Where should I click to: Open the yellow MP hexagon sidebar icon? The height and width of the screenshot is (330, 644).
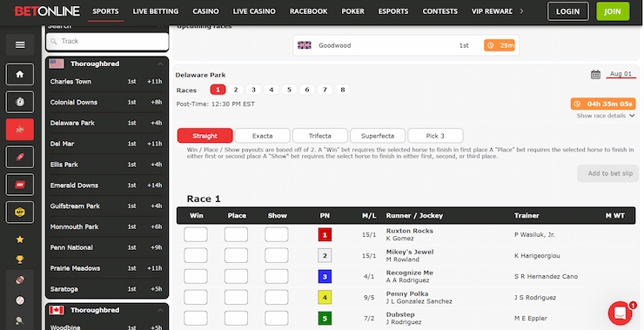pos(20,212)
